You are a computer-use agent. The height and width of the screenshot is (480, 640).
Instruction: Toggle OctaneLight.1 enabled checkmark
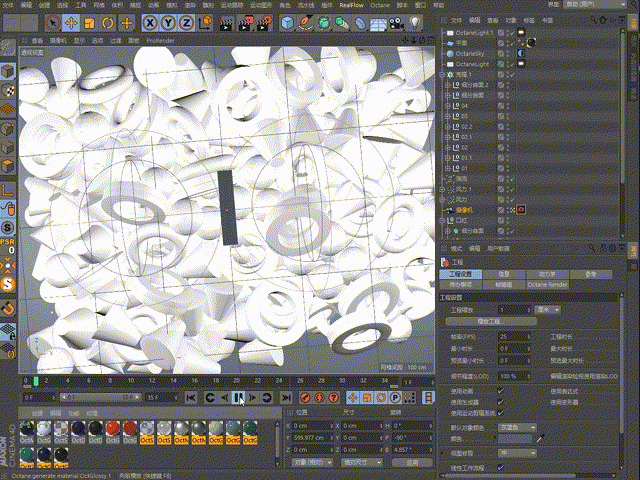512,33
